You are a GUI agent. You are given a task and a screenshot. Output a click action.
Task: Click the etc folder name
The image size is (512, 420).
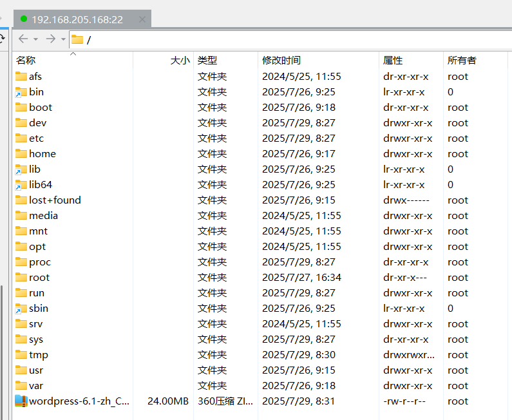36,138
